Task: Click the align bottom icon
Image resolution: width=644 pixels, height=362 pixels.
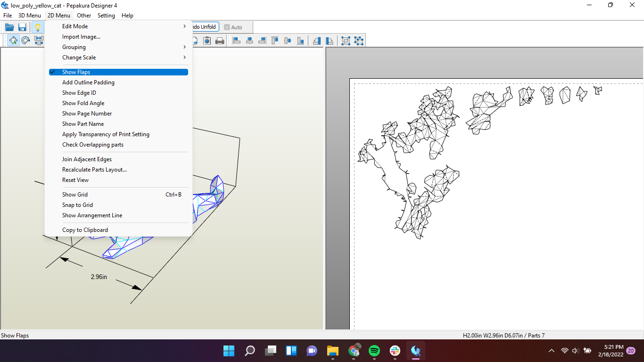Action: pos(300,41)
